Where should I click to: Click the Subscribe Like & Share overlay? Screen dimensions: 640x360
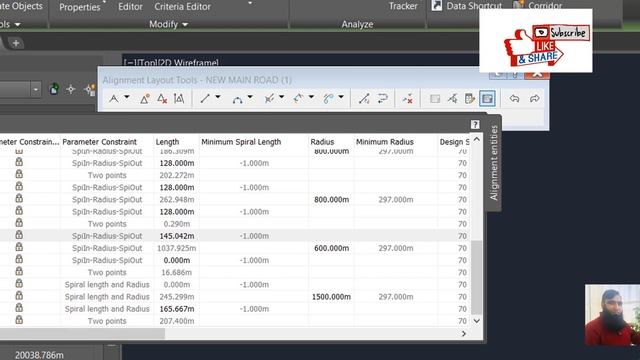(x=536, y=41)
